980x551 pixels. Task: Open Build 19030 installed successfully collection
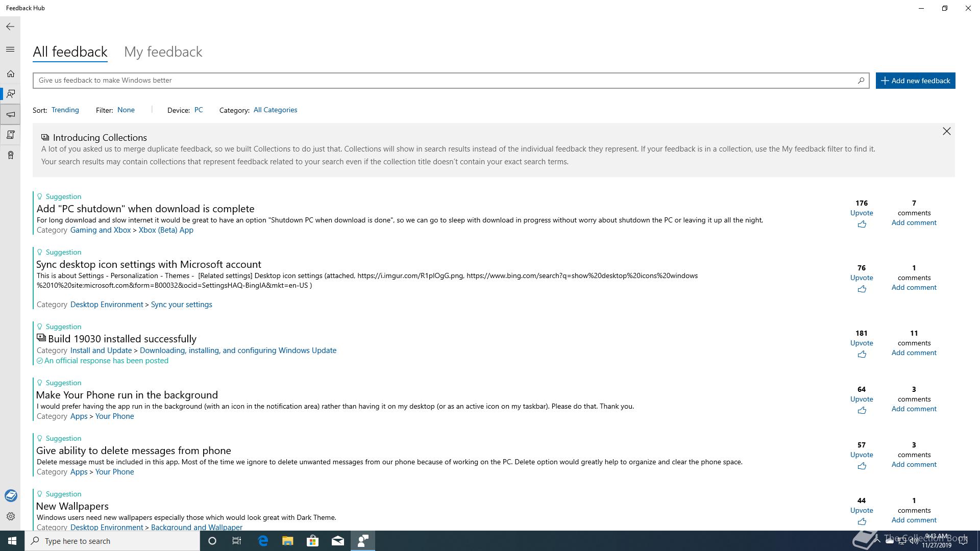[x=122, y=339]
